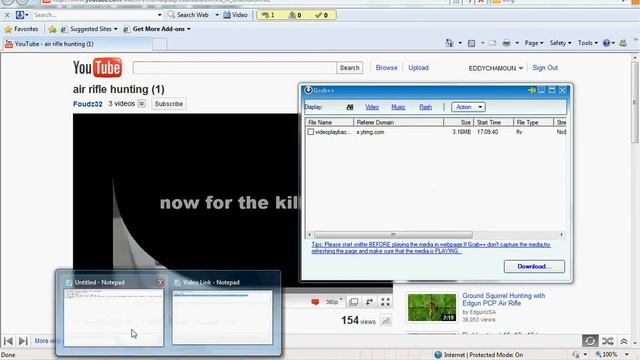Show All items in Grab++

(x=350, y=107)
